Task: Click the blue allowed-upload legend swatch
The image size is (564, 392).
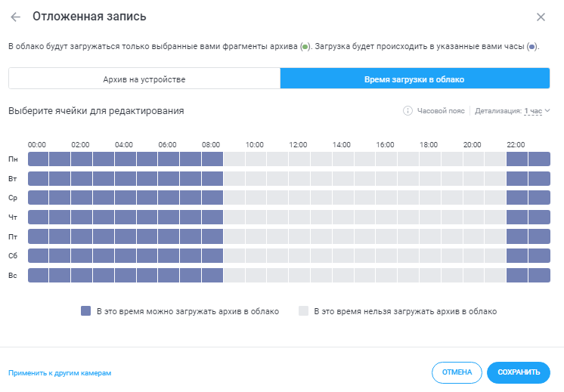Action: tap(86, 310)
